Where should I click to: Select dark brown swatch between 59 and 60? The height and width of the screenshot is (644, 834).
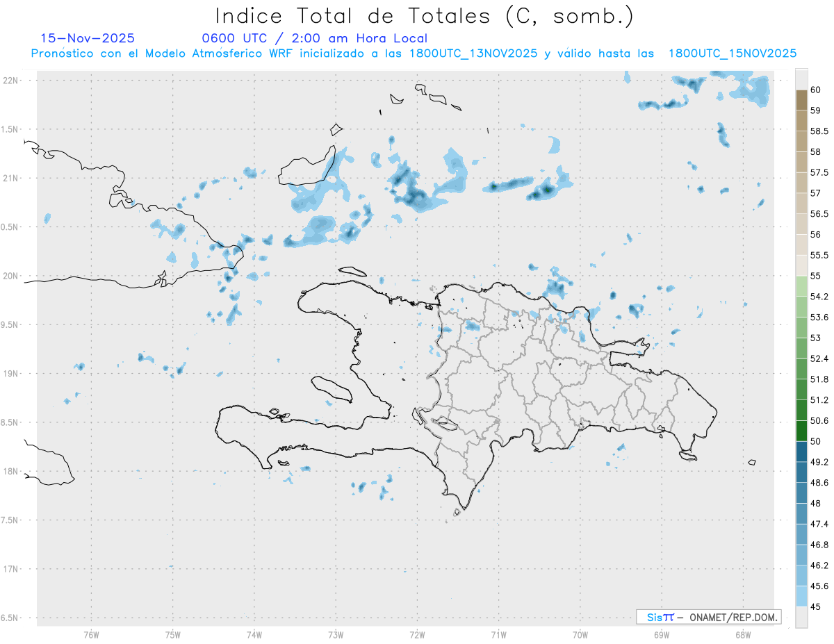801,100
